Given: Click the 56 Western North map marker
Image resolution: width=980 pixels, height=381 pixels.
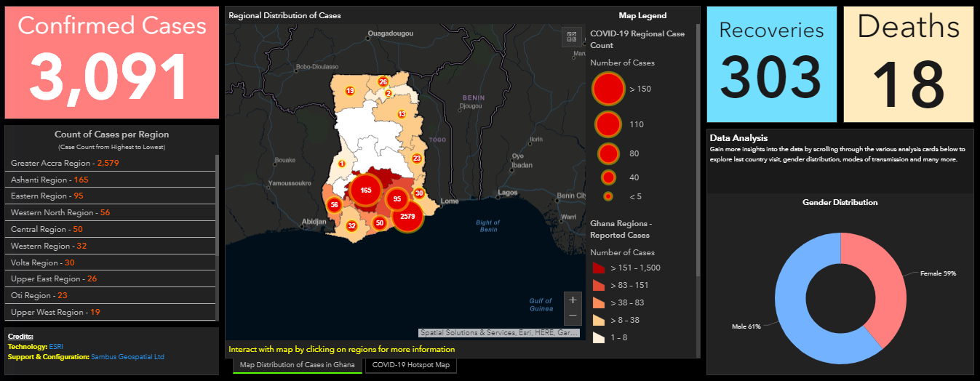Looking at the screenshot, I should pos(334,205).
